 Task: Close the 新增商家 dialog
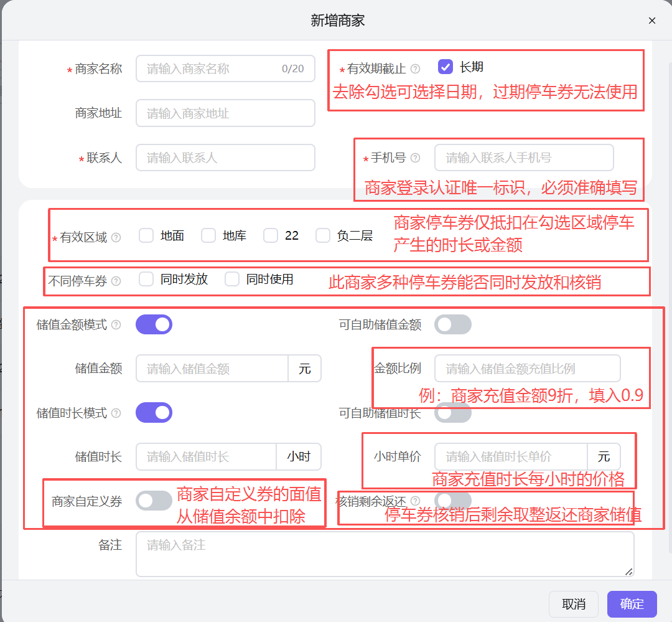651,21
